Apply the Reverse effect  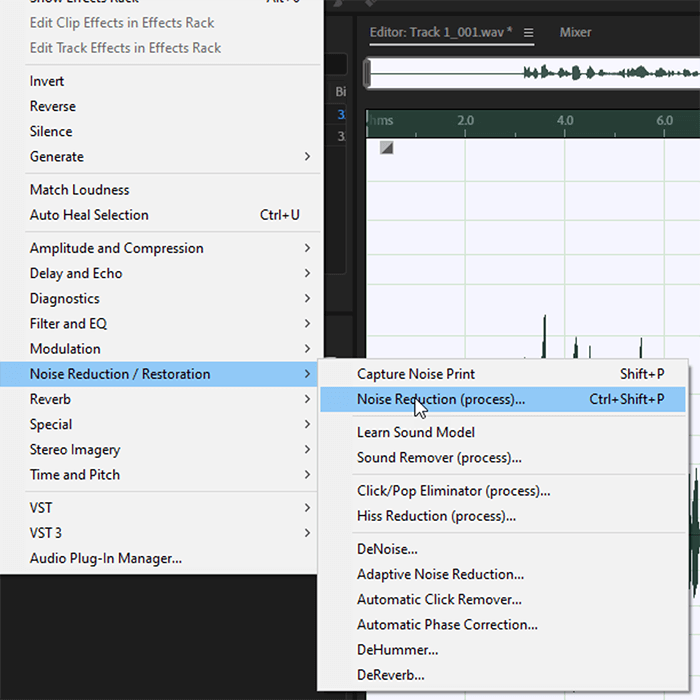point(52,106)
